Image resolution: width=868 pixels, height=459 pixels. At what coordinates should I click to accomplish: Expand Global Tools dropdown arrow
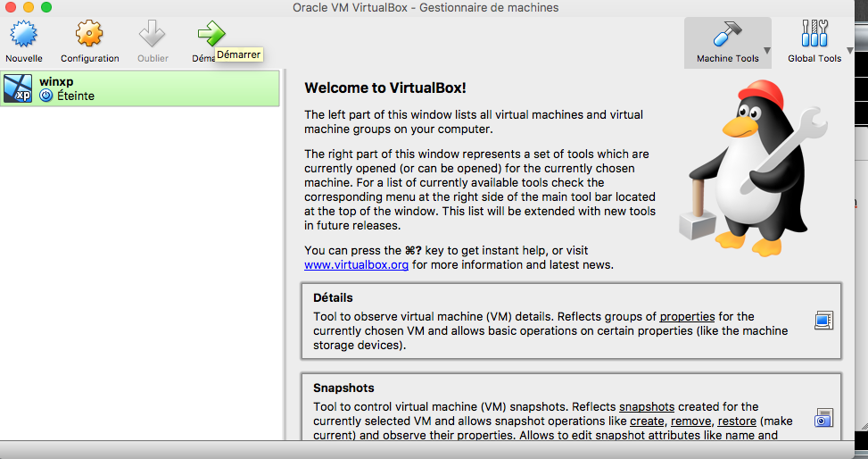point(850,50)
